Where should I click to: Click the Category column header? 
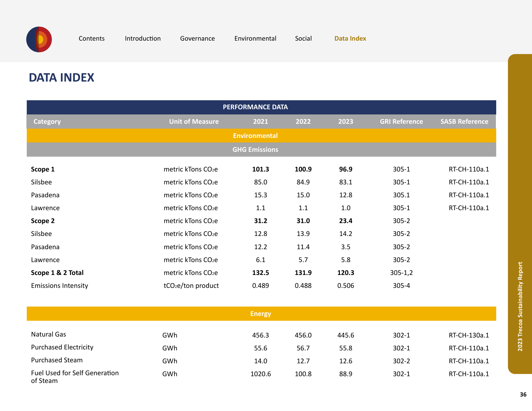(47, 122)
